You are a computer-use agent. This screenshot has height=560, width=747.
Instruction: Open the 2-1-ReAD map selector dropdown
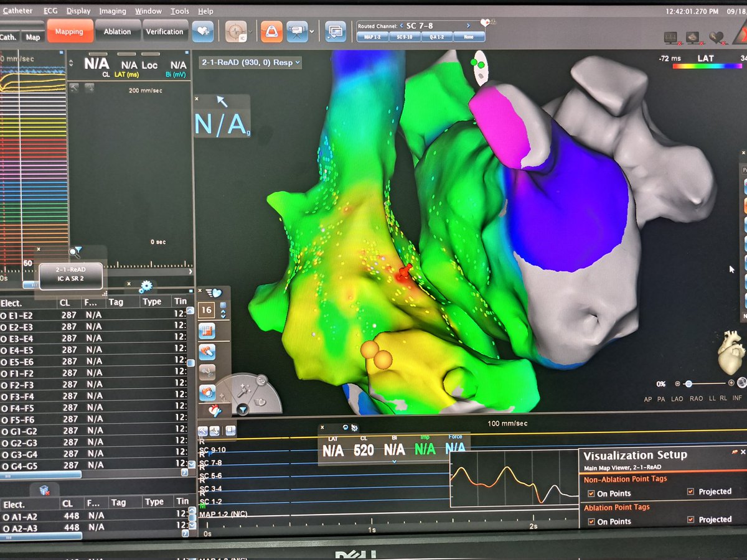coord(250,62)
